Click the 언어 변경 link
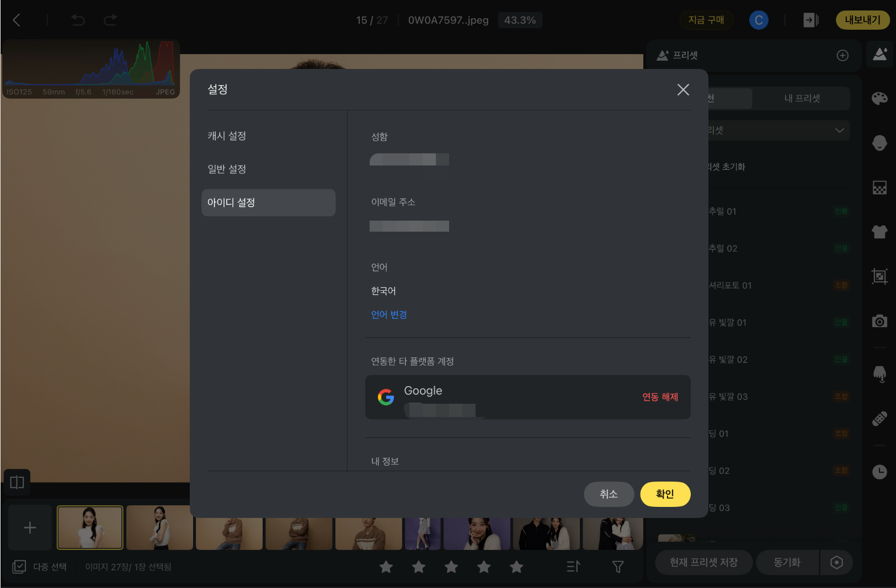Viewport: 896px width, 588px height. pos(389,314)
